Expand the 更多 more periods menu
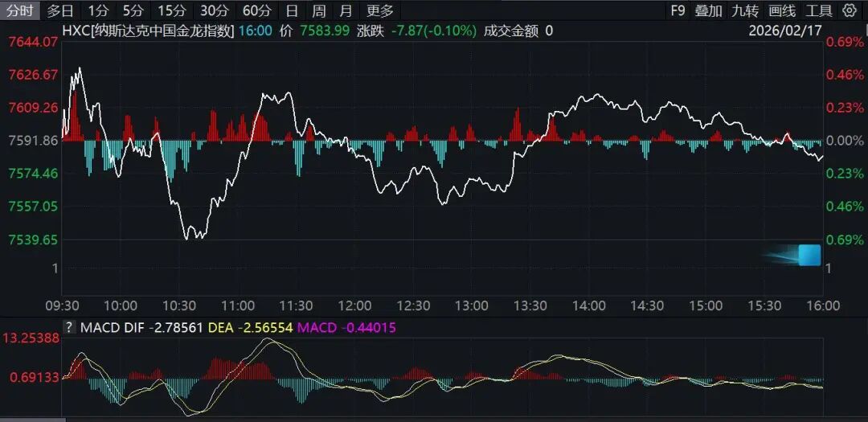This screenshot has width=868, height=422. click(x=379, y=10)
